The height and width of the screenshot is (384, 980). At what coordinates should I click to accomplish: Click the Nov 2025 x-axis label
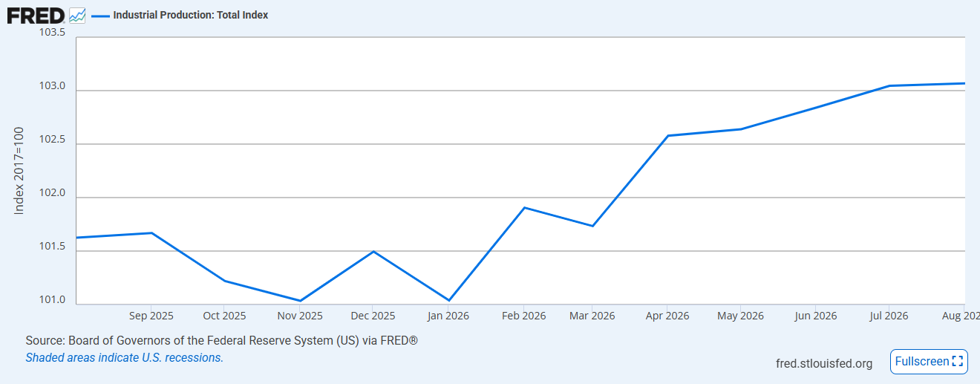coord(300,316)
